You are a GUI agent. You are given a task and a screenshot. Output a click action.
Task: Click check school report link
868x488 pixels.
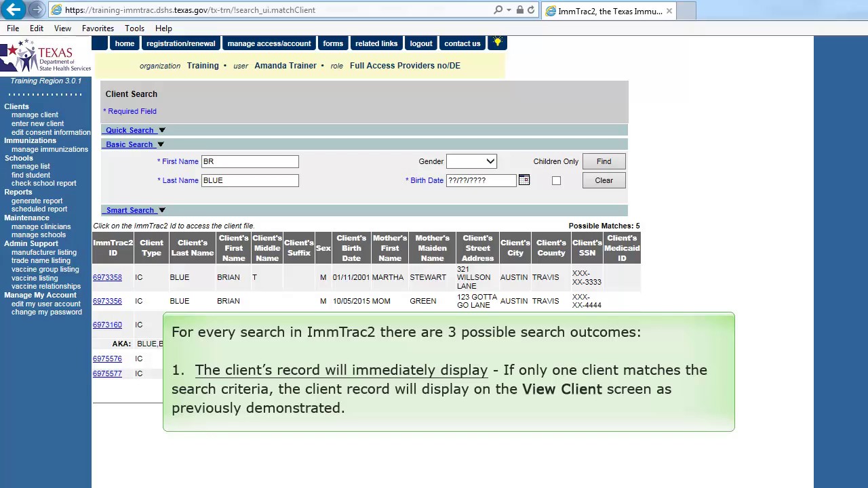click(x=43, y=183)
